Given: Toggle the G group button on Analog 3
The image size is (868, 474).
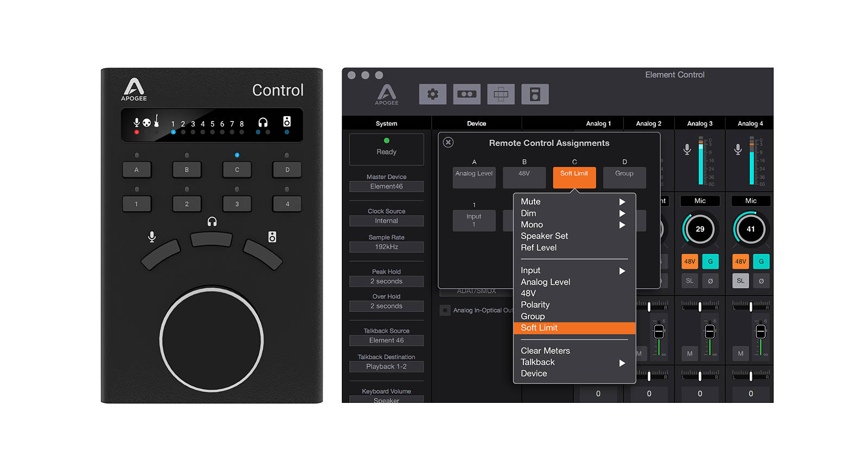Looking at the screenshot, I should (710, 261).
